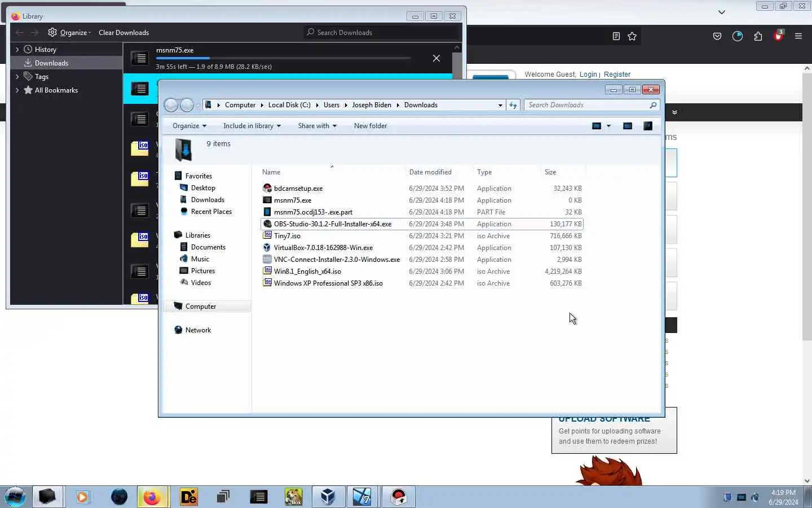This screenshot has width=812, height=508.
Task: Expand the Tags tree item in Library
Action: (17, 76)
